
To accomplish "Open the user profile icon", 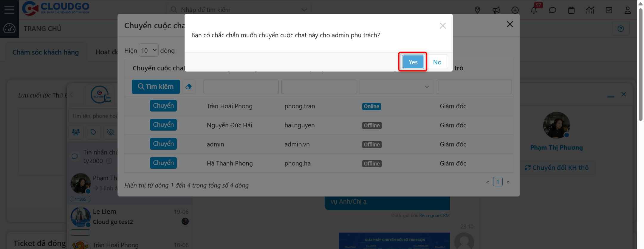I will pos(628,10).
